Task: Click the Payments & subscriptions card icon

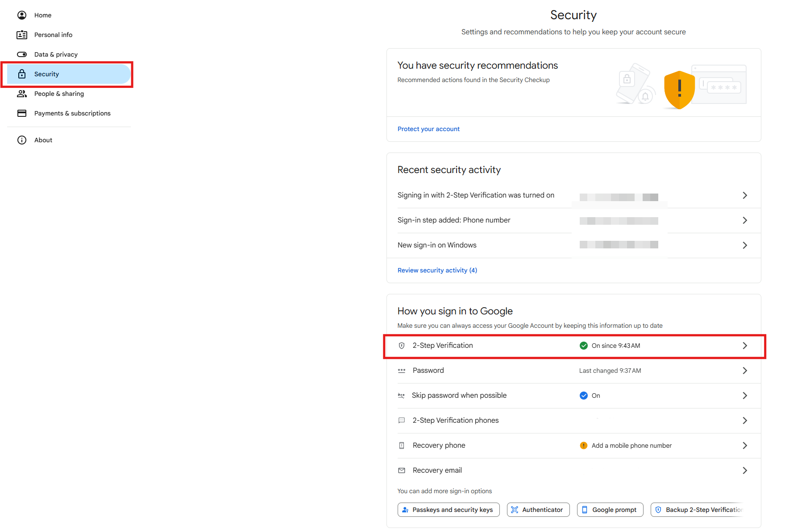Action: (22, 113)
